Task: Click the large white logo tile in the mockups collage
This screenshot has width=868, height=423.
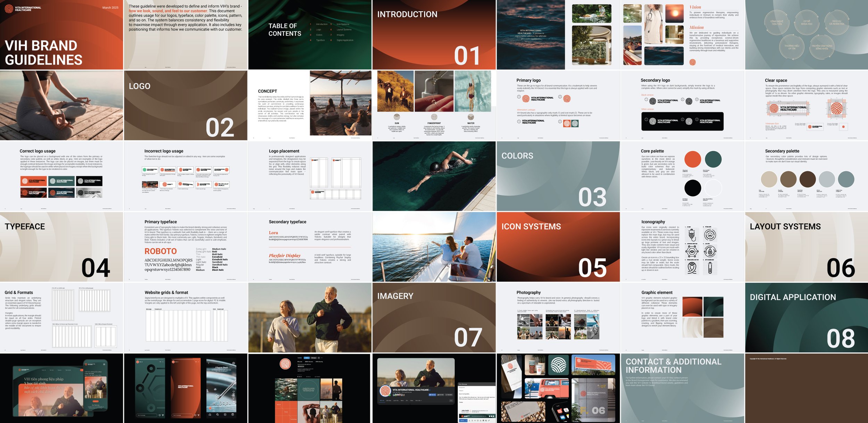Action: pyautogui.click(x=558, y=365)
